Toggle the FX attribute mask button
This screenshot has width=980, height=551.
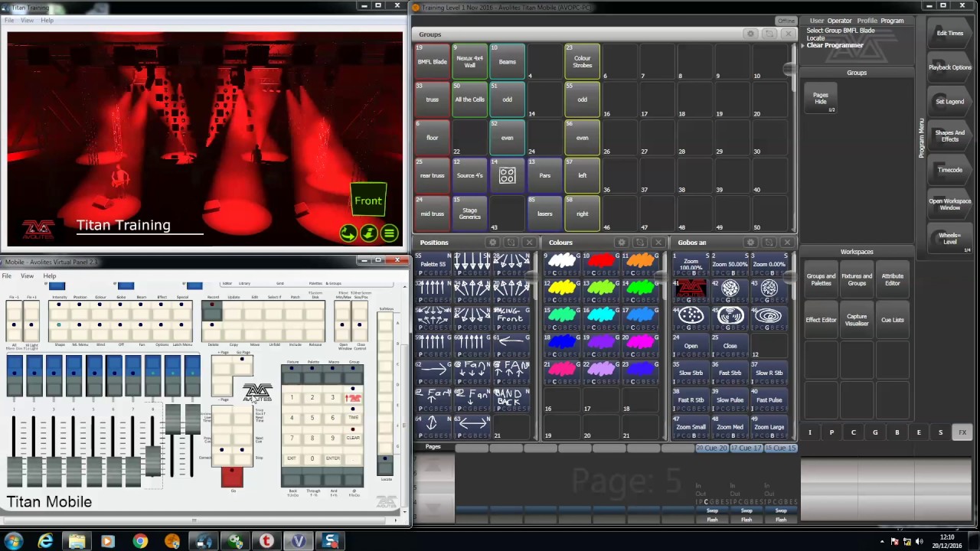point(962,432)
